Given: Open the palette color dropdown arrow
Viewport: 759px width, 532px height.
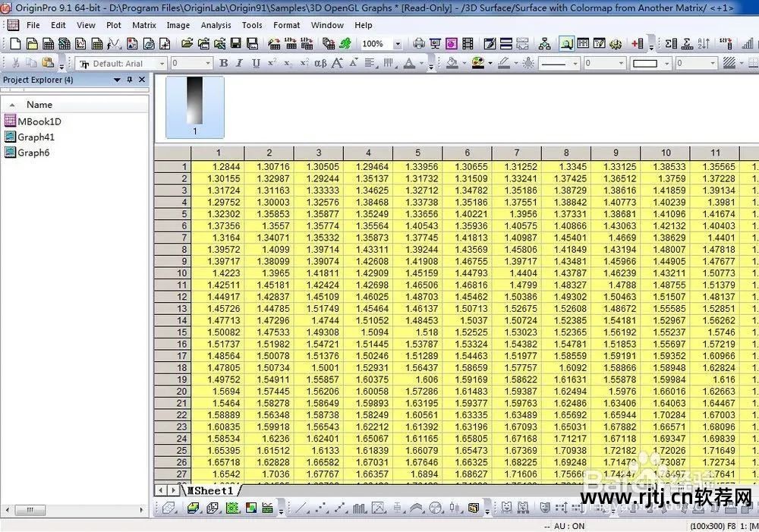Looking at the screenshot, I should 490,64.
